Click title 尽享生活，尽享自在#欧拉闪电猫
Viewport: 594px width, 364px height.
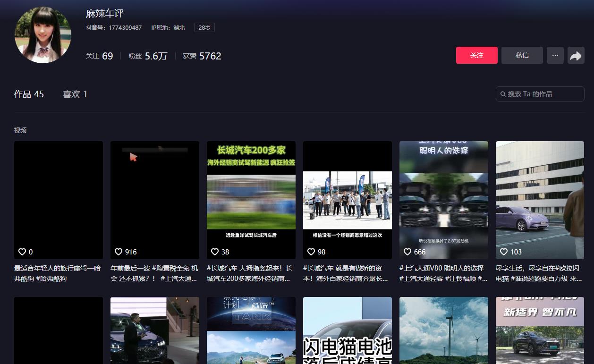(x=539, y=273)
